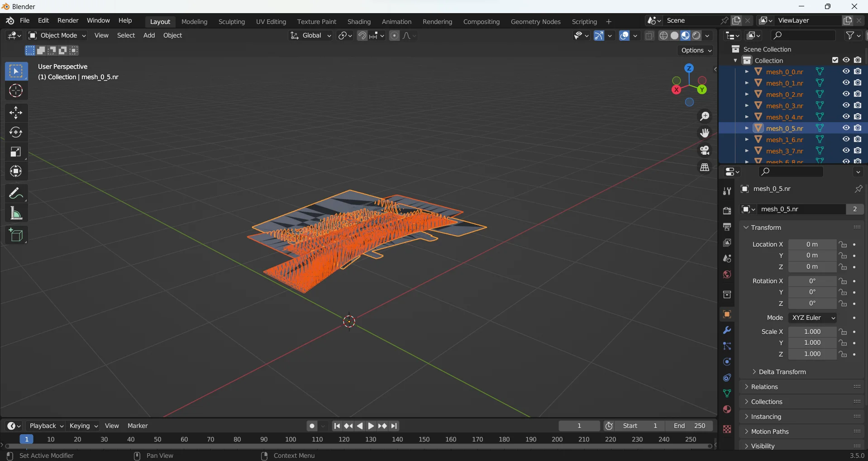This screenshot has width=868, height=461.
Task: Pick the Scale tool
Action: pyautogui.click(x=16, y=152)
